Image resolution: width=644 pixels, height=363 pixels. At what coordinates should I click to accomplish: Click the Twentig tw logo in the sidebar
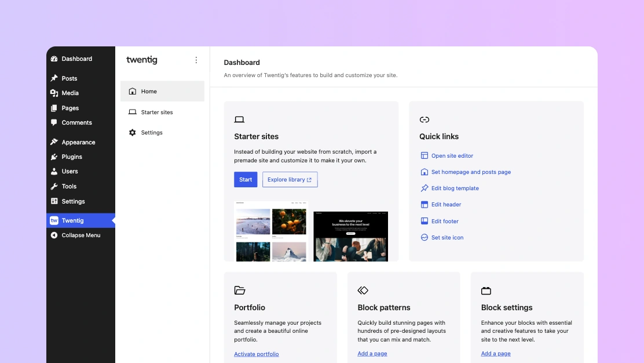click(56, 220)
